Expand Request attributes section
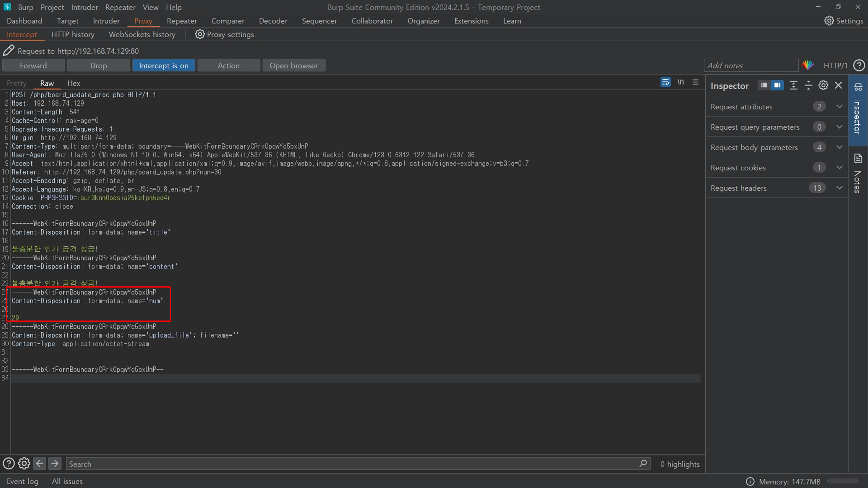This screenshot has height=488, width=868. click(x=777, y=106)
